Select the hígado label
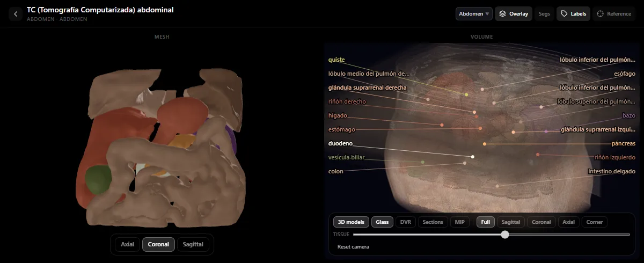The height and width of the screenshot is (263, 644). (338, 115)
